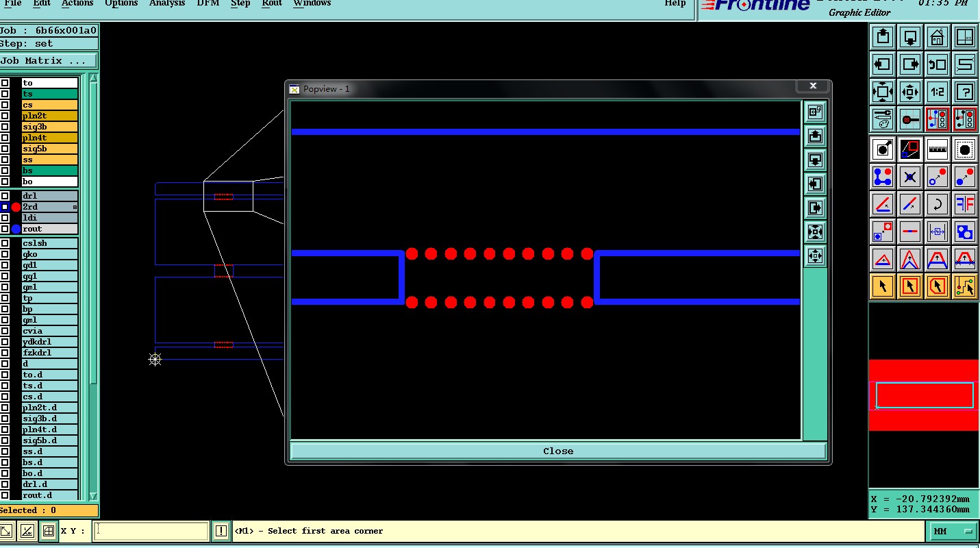Open the DFM menu
This screenshot has width=980, height=548.
208,3
